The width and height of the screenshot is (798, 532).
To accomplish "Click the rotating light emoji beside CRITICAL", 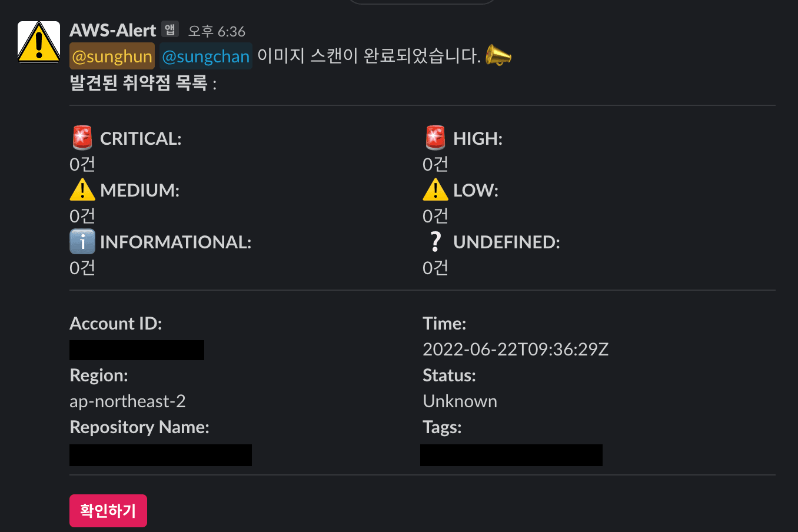I will 82,138.
